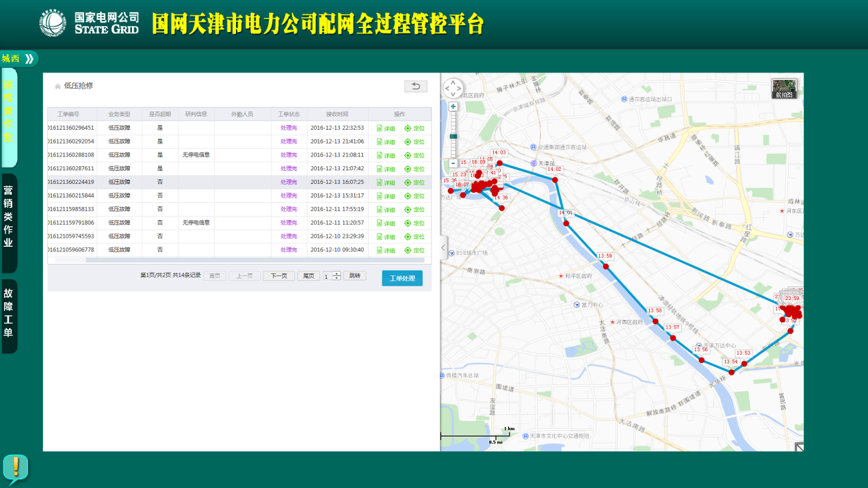Click the 工单处理 button
The image size is (868, 488).
point(402,278)
